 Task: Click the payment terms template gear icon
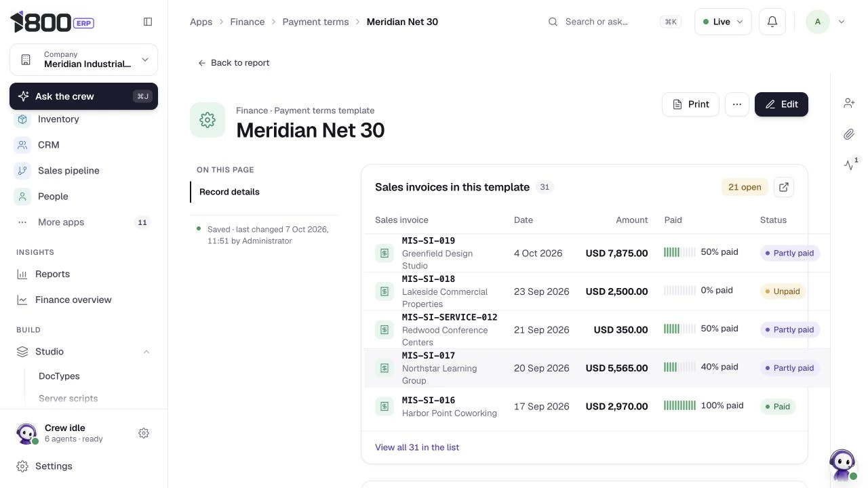208,120
